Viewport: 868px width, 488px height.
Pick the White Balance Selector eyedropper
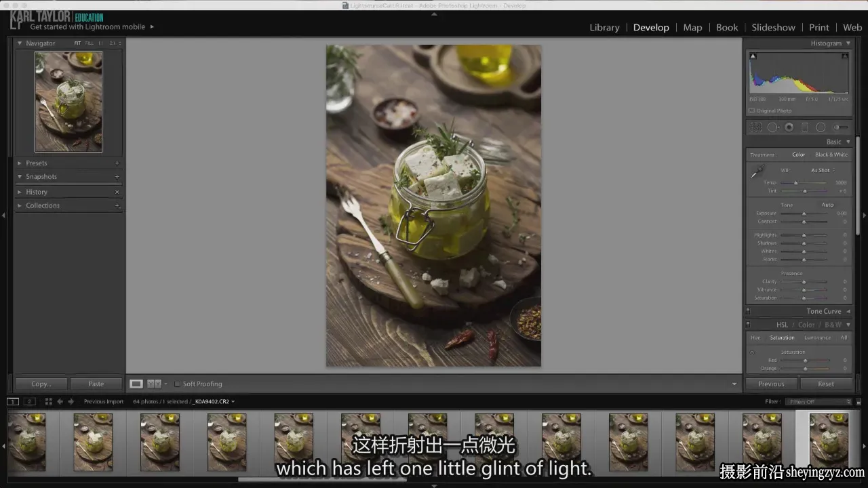757,172
